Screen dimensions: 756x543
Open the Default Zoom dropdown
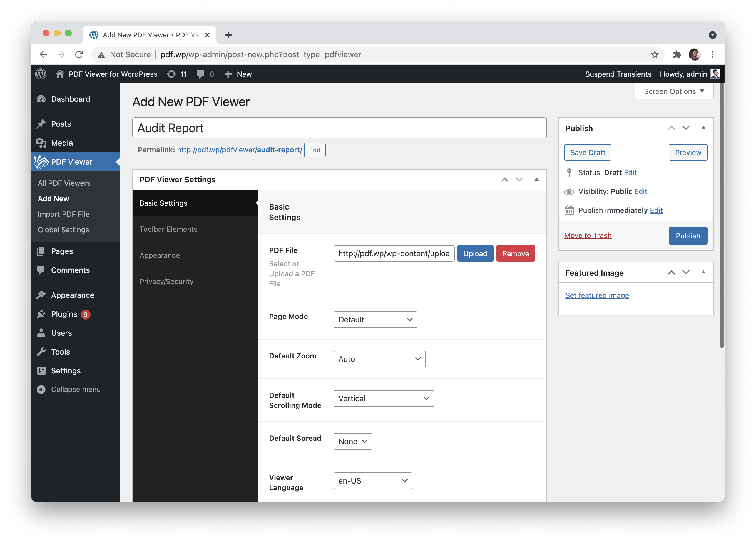379,359
